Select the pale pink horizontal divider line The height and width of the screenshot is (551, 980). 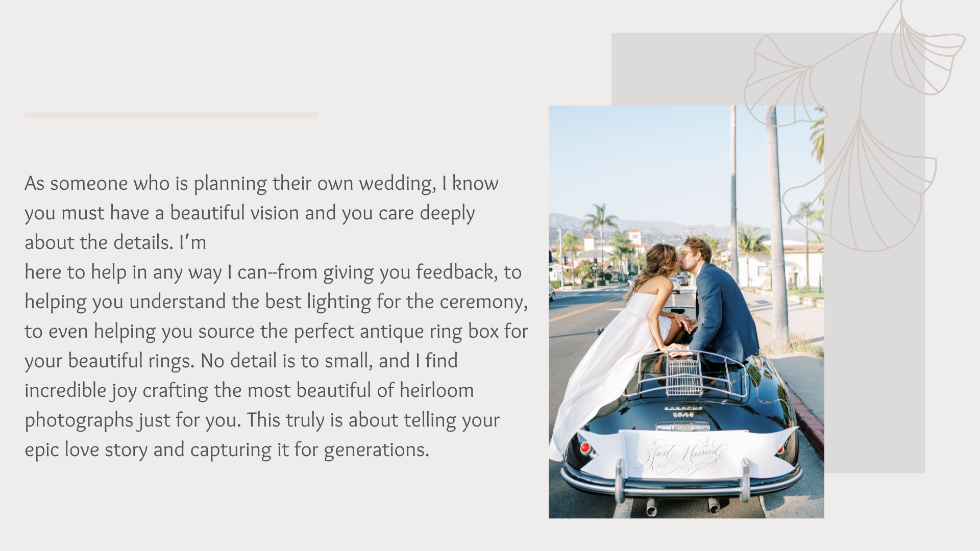(x=170, y=115)
